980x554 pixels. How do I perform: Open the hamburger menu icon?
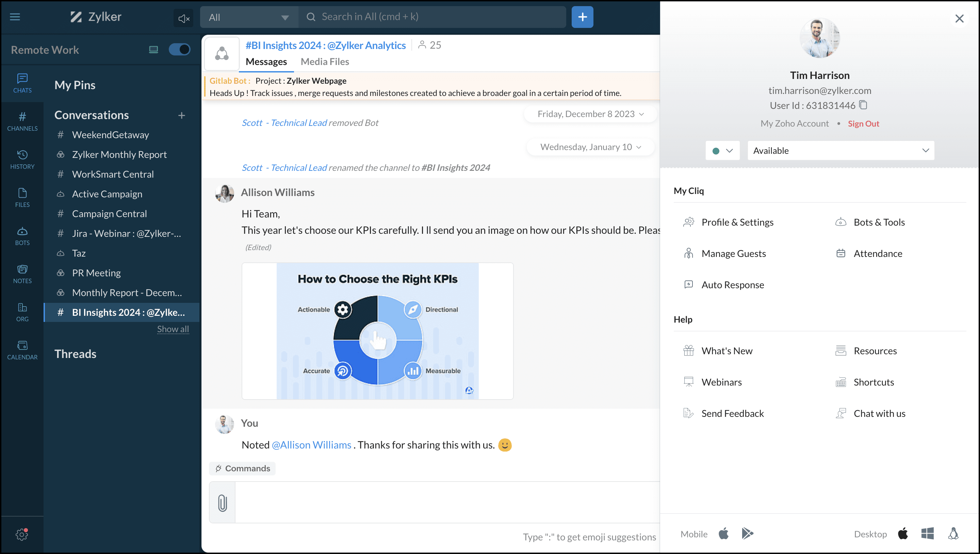click(x=15, y=17)
